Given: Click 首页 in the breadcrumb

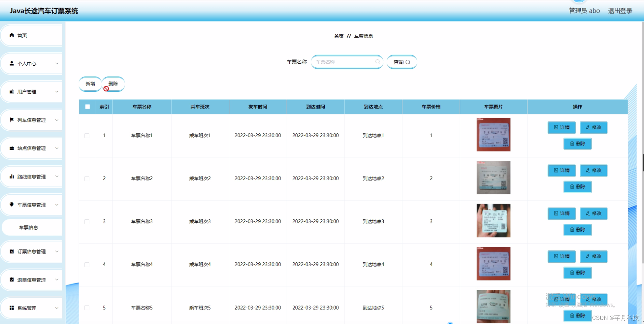Looking at the screenshot, I should pos(338,36).
